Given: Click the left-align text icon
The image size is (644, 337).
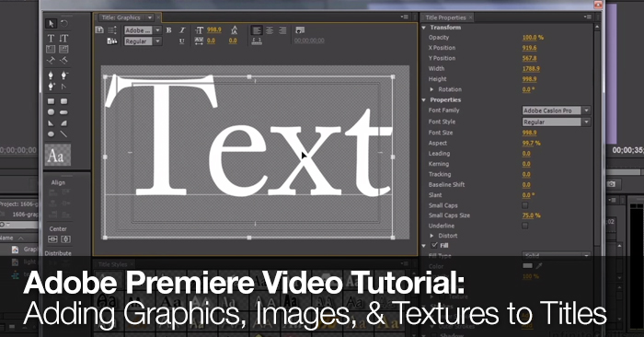Looking at the screenshot, I should (257, 30).
